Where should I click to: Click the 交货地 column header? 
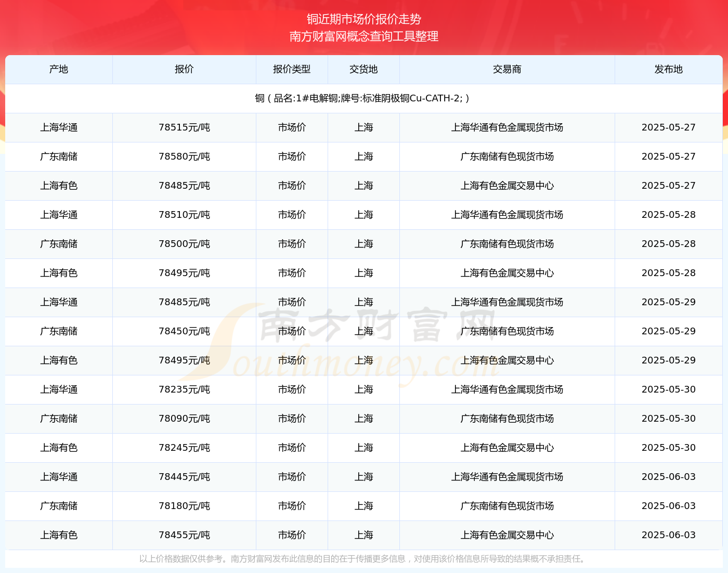click(x=363, y=69)
